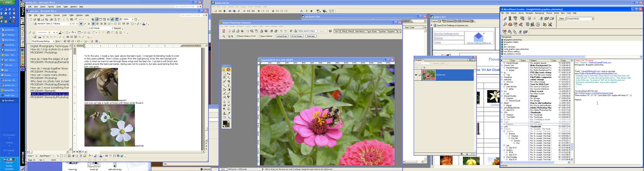Collapse the fg thread in Gravity list
The image size is (644, 171).
(x=502, y=73)
